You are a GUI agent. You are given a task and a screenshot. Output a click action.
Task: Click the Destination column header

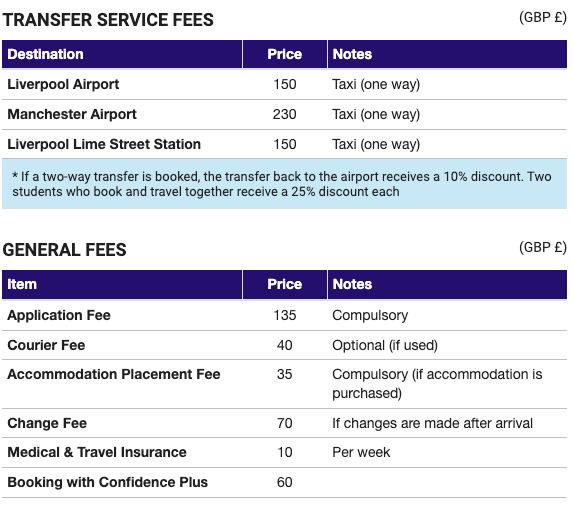[x=45, y=54]
